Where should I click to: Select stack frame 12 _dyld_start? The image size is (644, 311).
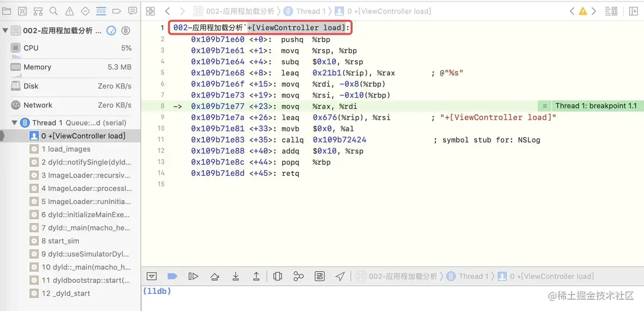click(70, 293)
